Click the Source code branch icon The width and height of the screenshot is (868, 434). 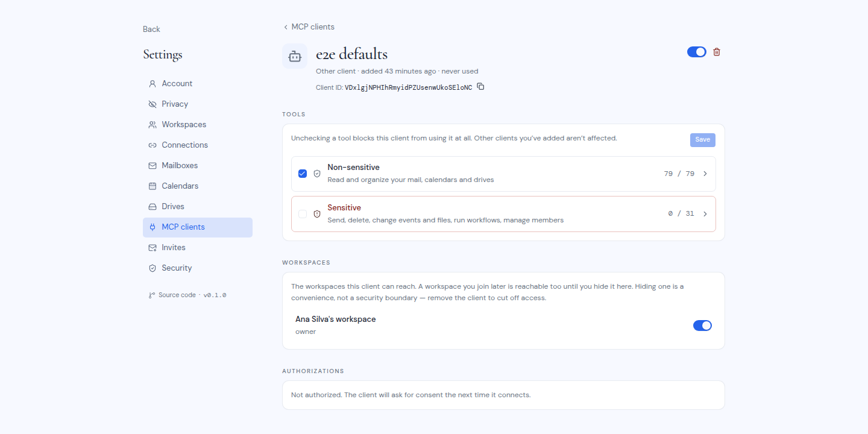point(152,295)
